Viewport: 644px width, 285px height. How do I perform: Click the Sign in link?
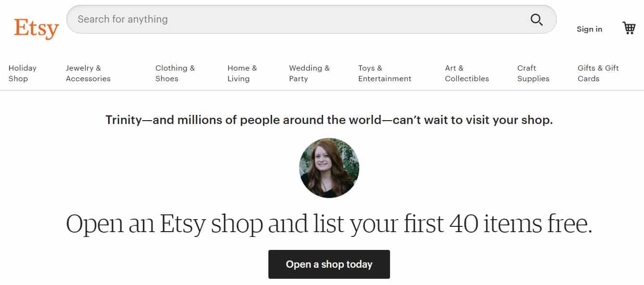[589, 29]
